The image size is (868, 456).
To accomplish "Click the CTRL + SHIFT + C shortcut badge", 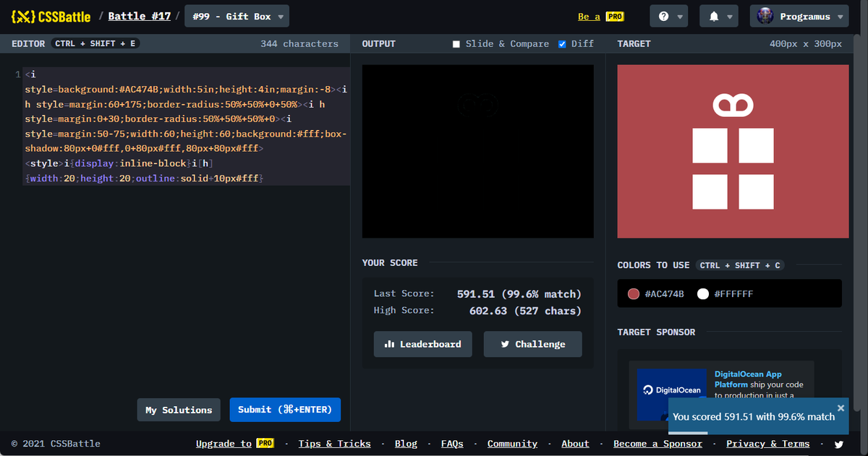I will click(740, 265).
